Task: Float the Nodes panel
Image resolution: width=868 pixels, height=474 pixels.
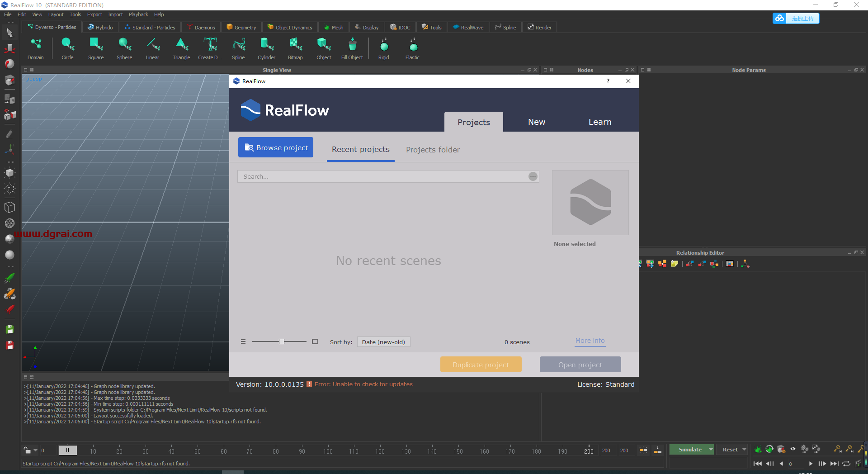Action: click(627, 70)
